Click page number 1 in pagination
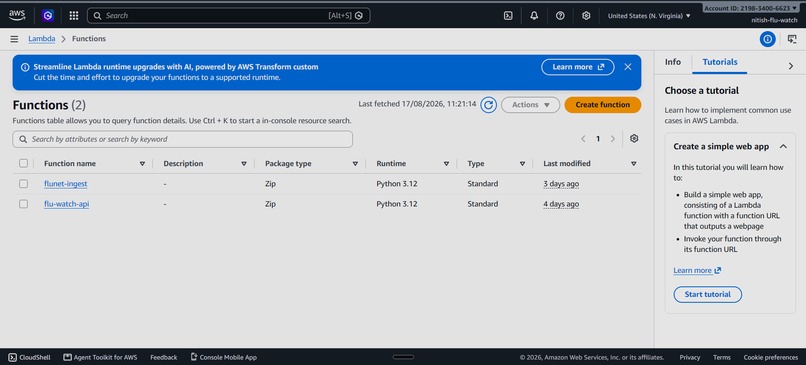Viewport: 806px width, 365px height. pyautogui.click(x=598, y=139)
